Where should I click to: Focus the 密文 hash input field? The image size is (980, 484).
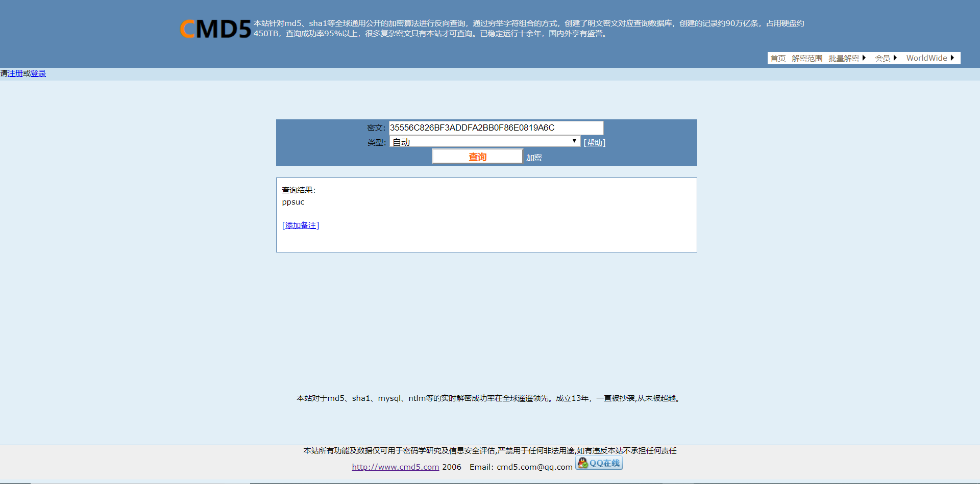click(496, 128)
